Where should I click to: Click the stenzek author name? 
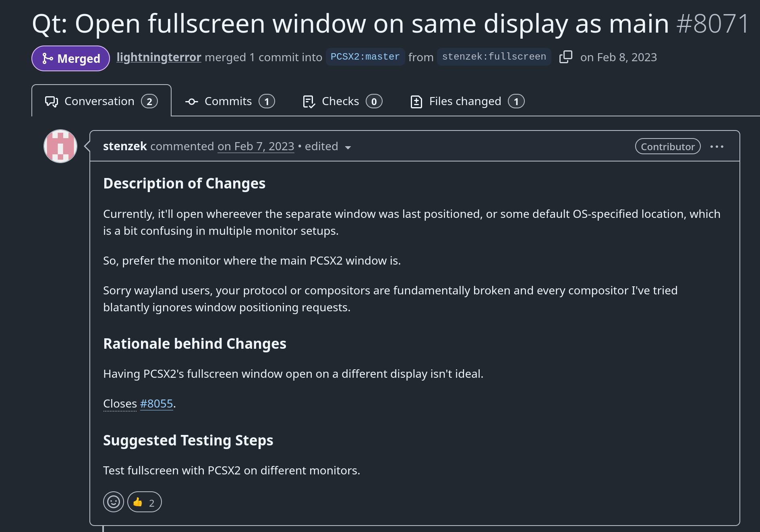125,146
